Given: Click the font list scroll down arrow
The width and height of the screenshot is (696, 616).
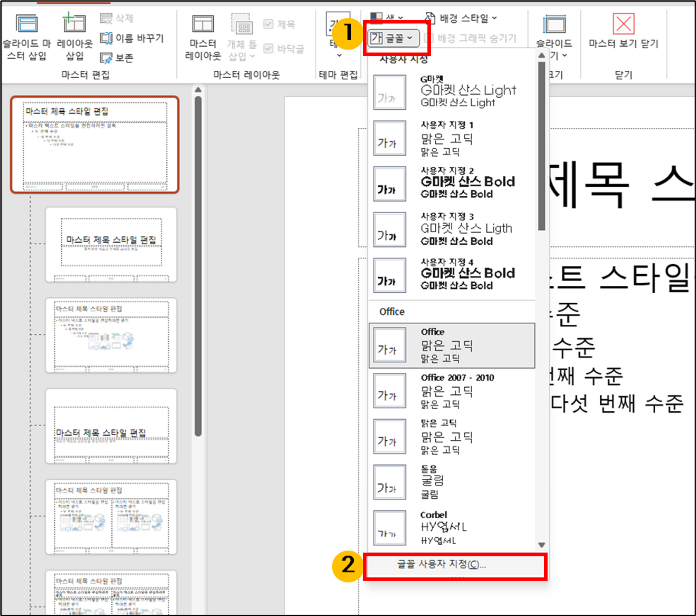Looking at the screenshot, I should (541, 545).
